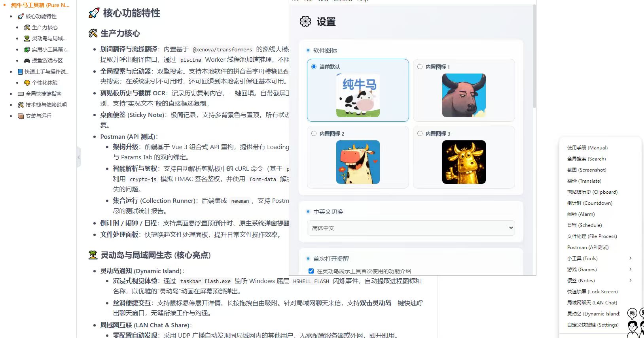
Task: Click the keyboard icon beside 全局快捷键指南
Action: tap(21, 94)
